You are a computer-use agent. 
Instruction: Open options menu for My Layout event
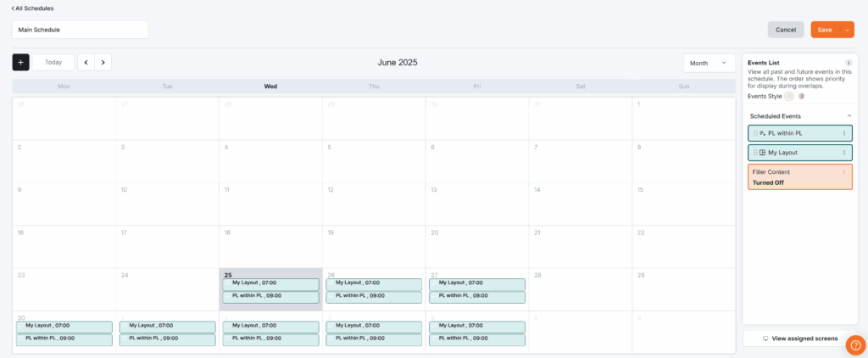(x=844, y=153)
